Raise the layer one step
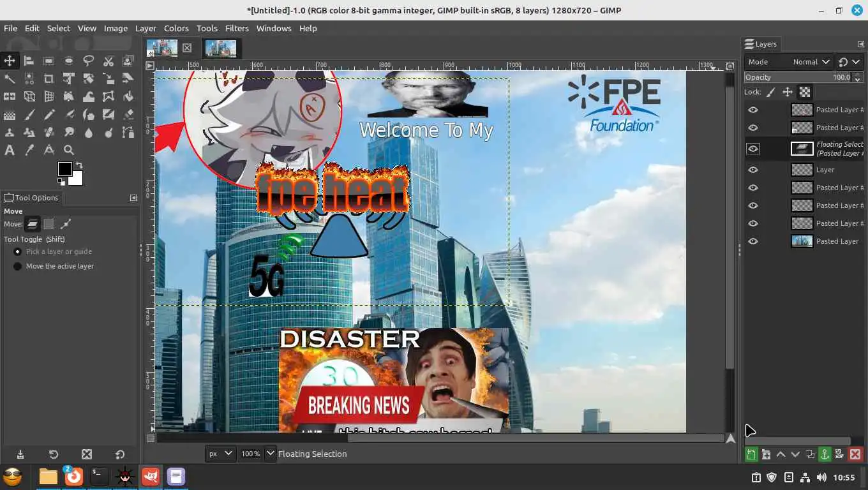 781,454
